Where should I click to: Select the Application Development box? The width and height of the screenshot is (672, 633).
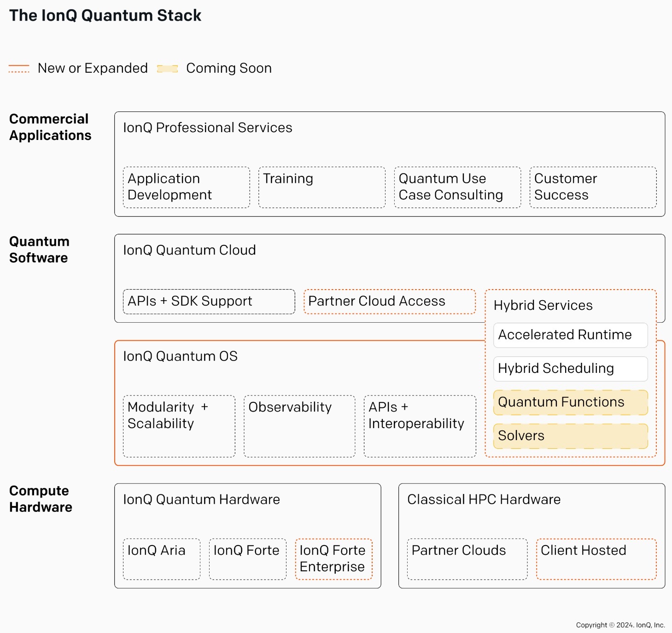pyautogui.click(x=187, y=187)
